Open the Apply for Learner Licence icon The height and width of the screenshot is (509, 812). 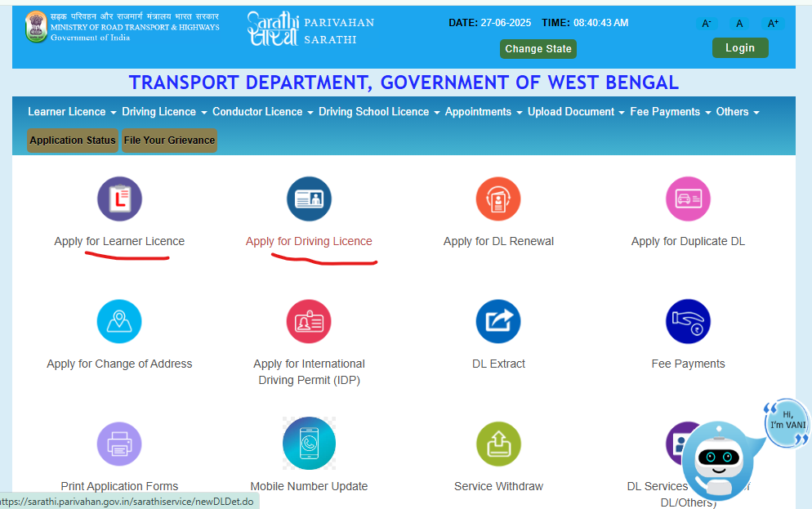click(119, 199)
